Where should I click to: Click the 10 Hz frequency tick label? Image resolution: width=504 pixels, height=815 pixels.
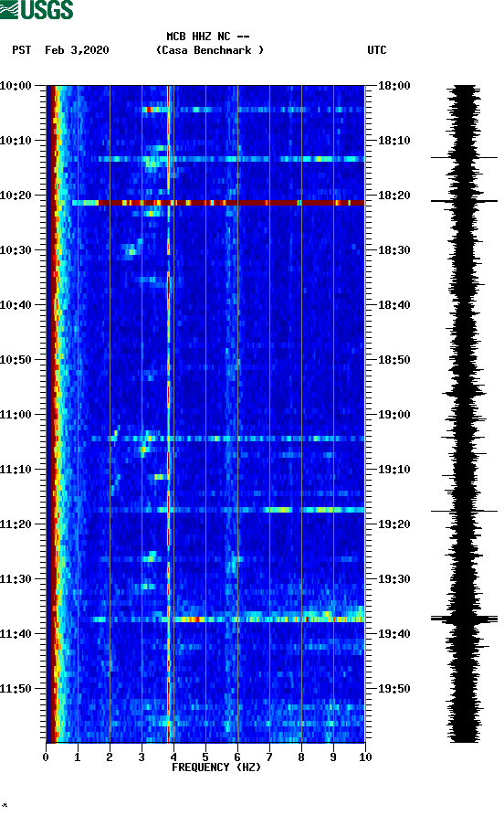365,757
